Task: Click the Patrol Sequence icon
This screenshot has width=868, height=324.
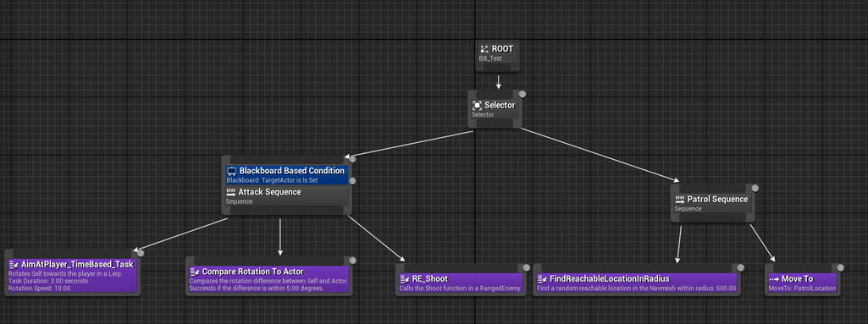Action: pos(680,200)
